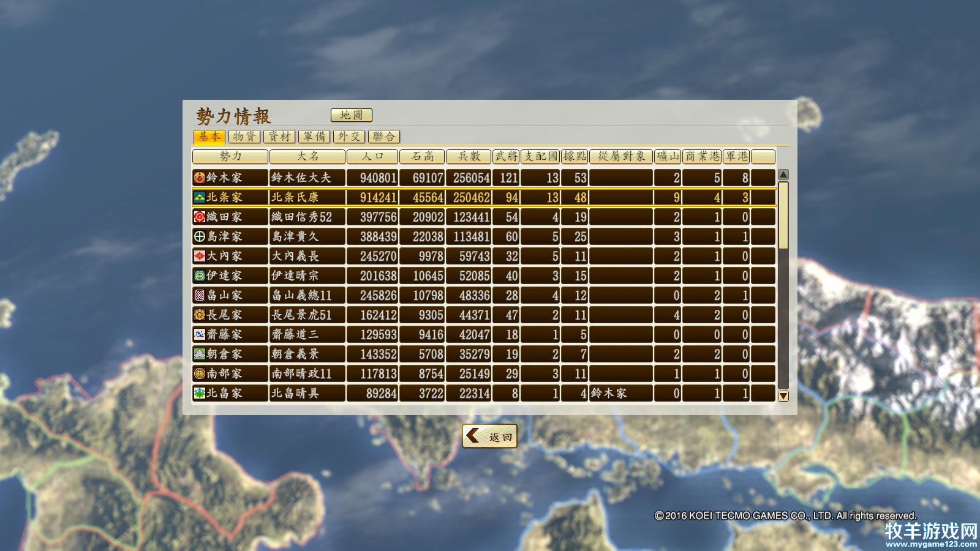Click the scrollbar up arrow

click(783, 174)
